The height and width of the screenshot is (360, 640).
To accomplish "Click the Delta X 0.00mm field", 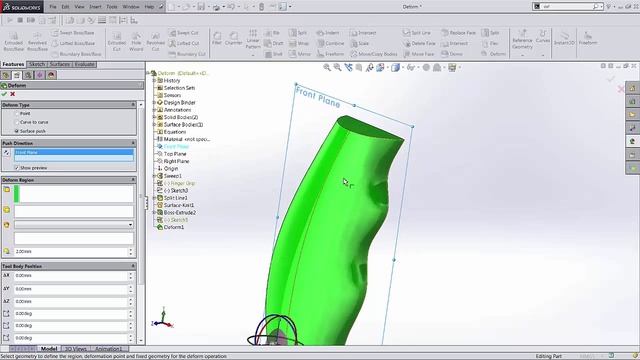I will (x=71, y=276).
